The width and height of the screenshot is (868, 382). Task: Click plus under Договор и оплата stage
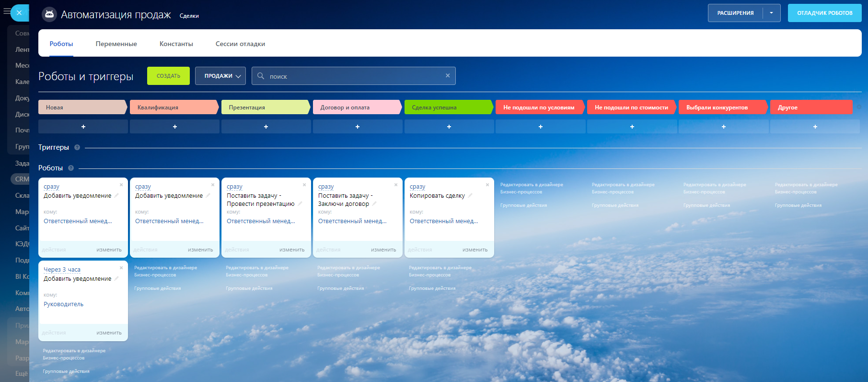(358, 127)
